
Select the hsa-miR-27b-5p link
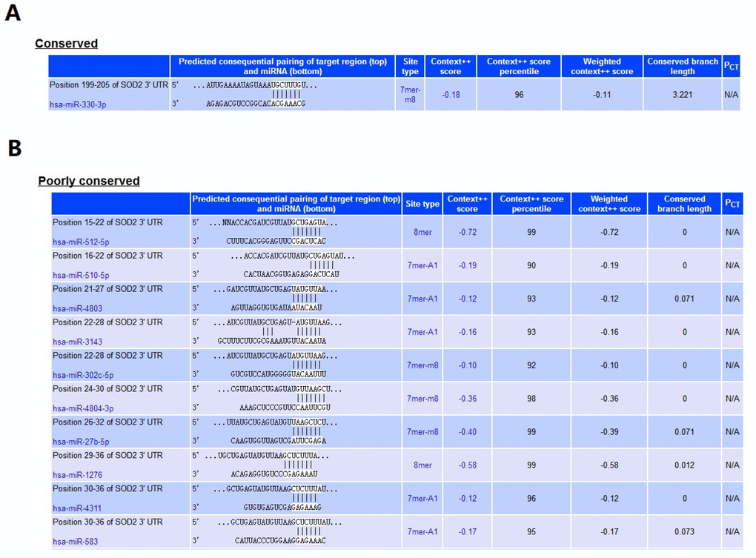tap(80, 442)
